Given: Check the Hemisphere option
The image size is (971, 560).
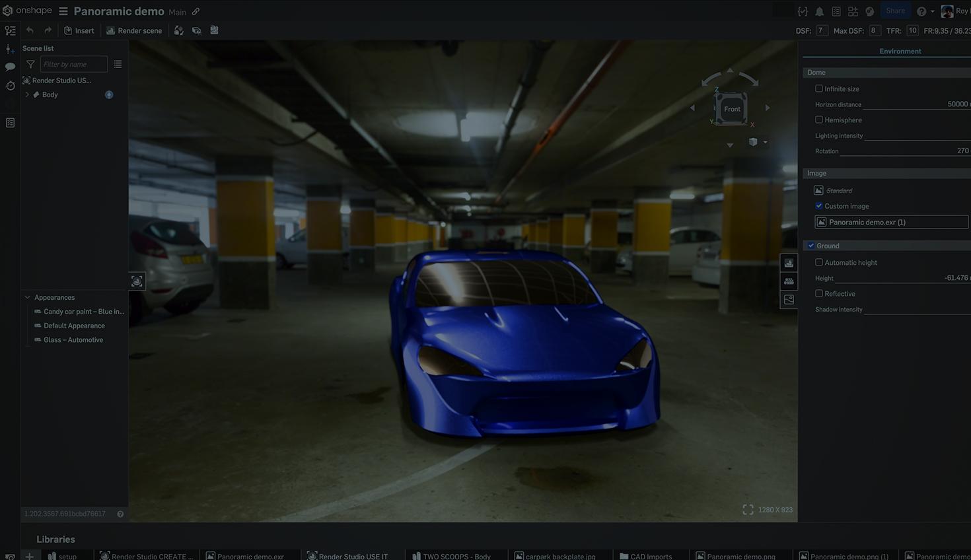Looking at the screenshot, I should (818, 120).
